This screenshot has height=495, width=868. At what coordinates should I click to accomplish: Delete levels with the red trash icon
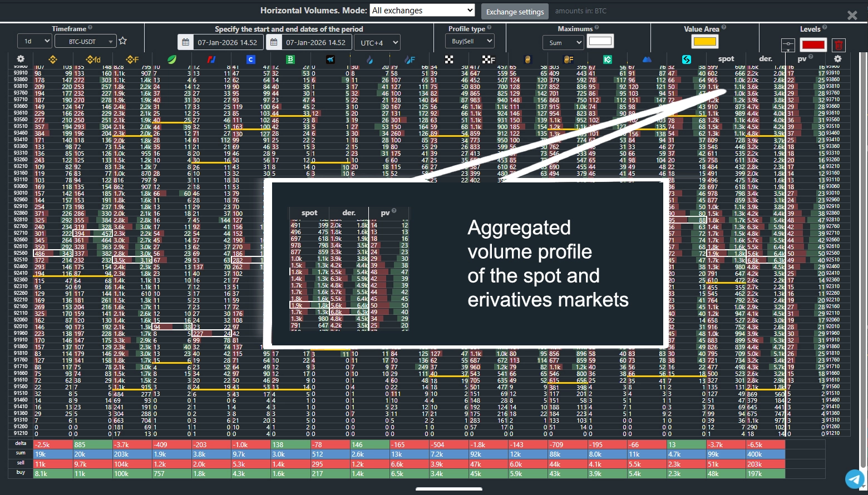[x=839, y=45]
